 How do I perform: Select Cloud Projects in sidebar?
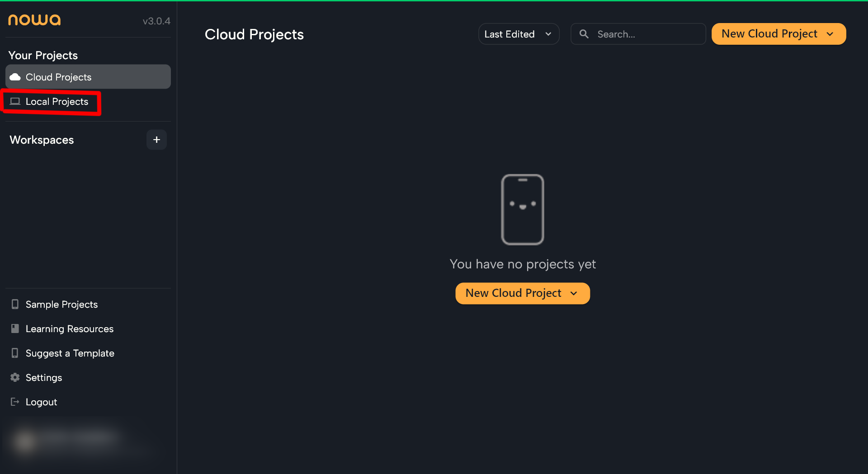[x=59, y=77]
